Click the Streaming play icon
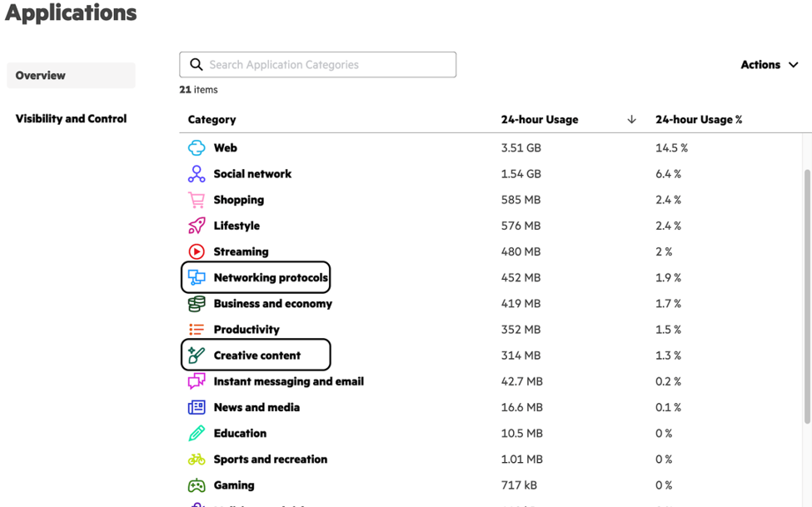This screenshot has height=507, width=812. tap(197, 251)
